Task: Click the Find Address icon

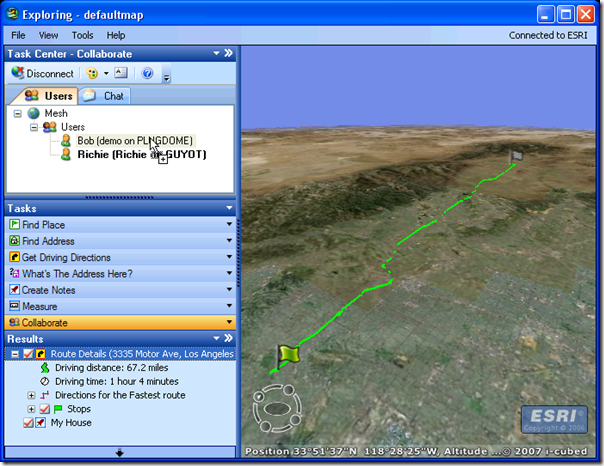Action: pyautogui.click(x=14, y=241)
